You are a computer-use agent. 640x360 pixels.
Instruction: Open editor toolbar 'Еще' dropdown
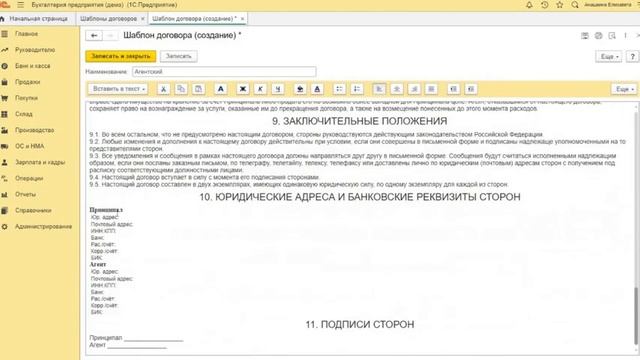click(x=624, y=89)
